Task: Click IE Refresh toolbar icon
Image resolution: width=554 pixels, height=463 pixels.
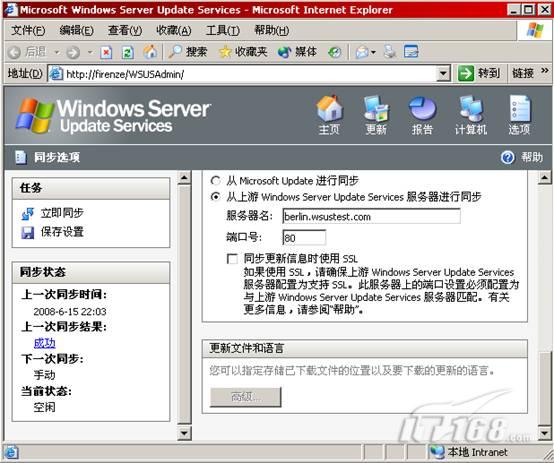Action: click(x=128, y=53)
